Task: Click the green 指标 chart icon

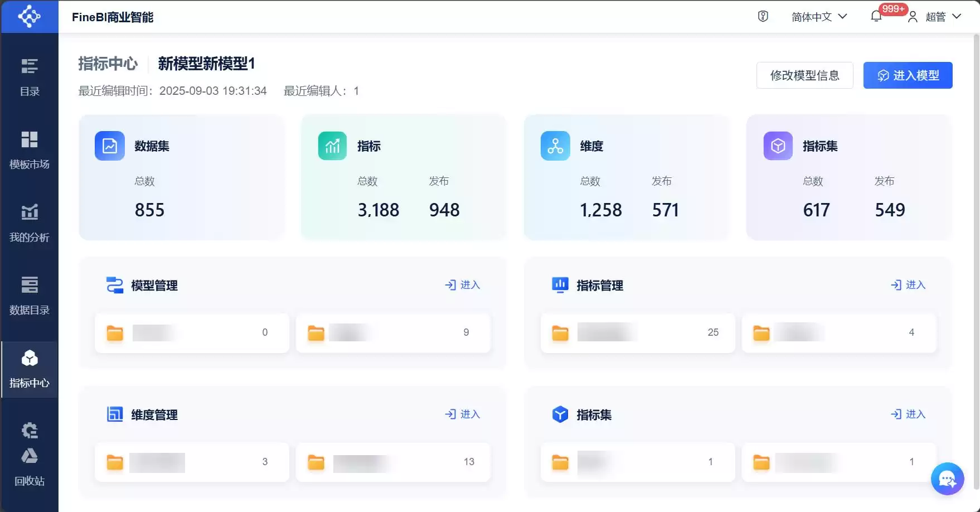Action: (x=332, y=146)
